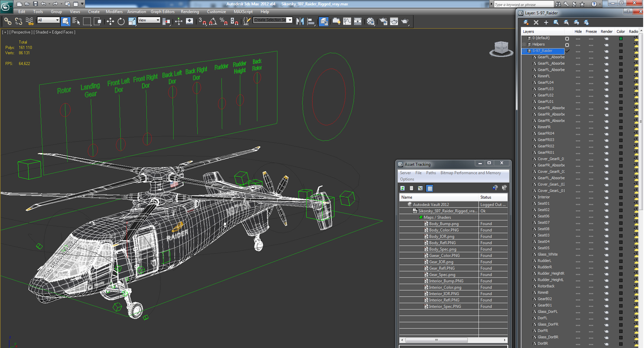Click Use Pivot Point Center icon
Viewport: 644px width, 348px height.
coord(166,21)
